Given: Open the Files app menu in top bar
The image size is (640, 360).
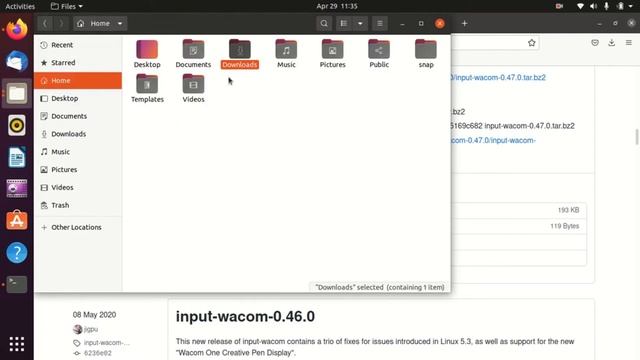Looking at the screenshot, I should point(67,6).
